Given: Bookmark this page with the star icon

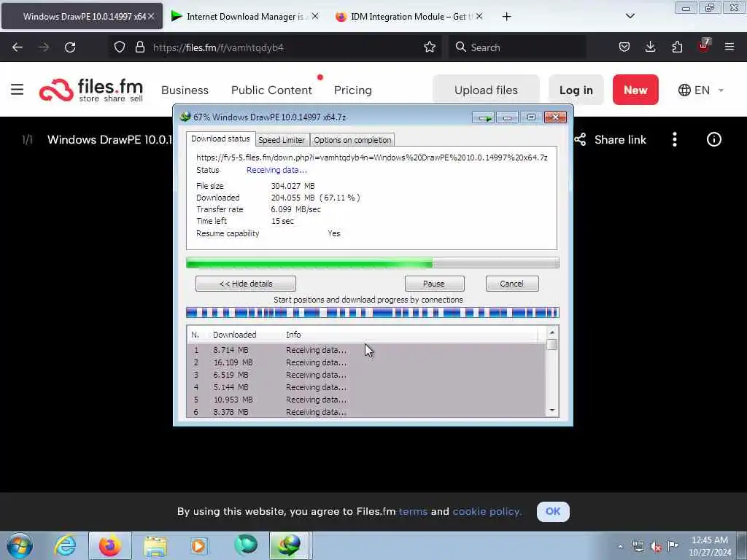Looking at the screenshot, I should coord(430,47).
